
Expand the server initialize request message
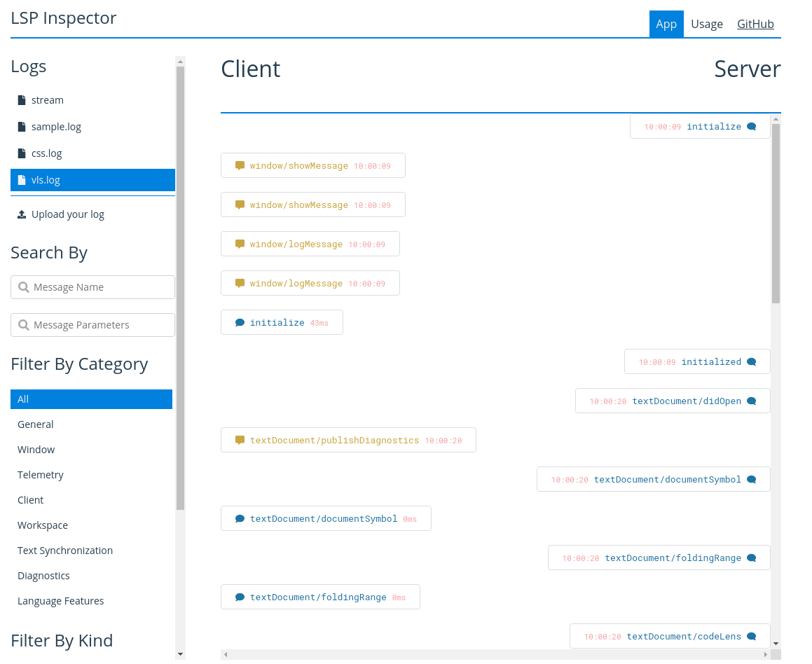pos(700,126)
